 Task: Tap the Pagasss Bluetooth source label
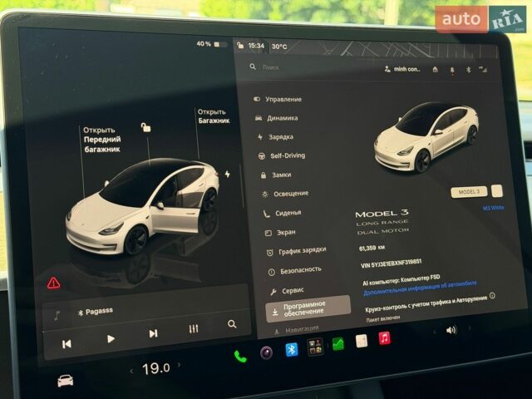(x=96, y=312)
